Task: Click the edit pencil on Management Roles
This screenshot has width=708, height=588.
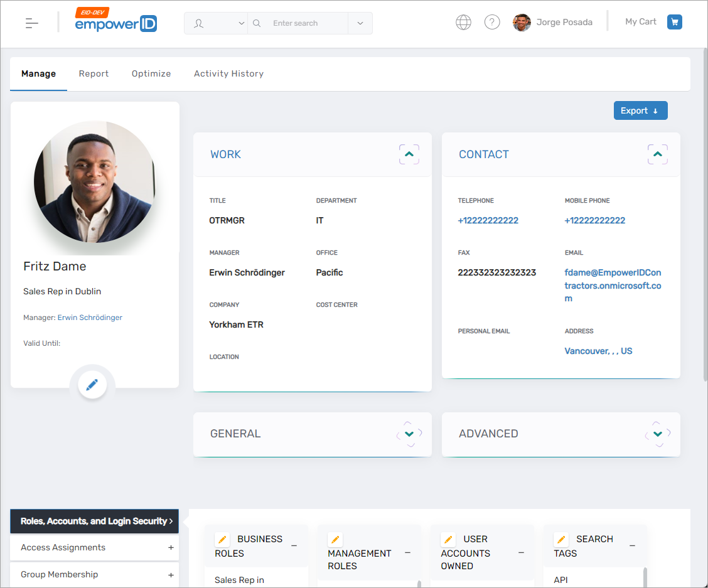Action: tap(335, 539)
